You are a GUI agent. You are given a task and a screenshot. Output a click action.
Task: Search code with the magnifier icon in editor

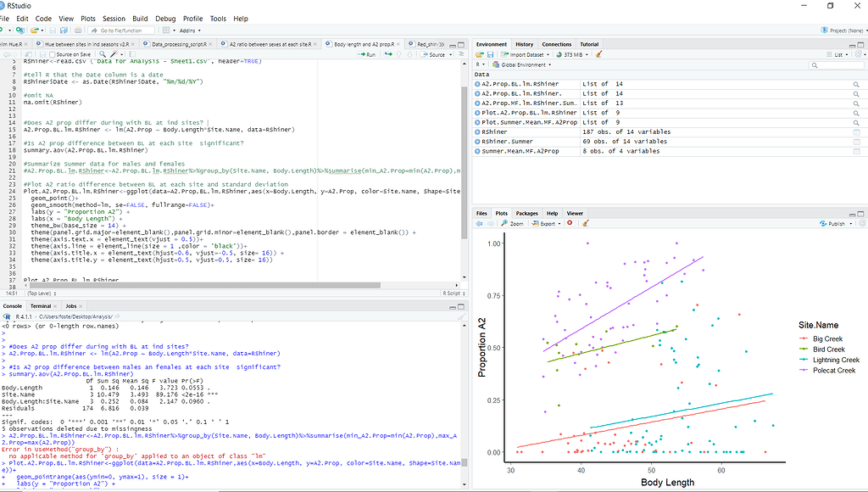click(102, 53)
